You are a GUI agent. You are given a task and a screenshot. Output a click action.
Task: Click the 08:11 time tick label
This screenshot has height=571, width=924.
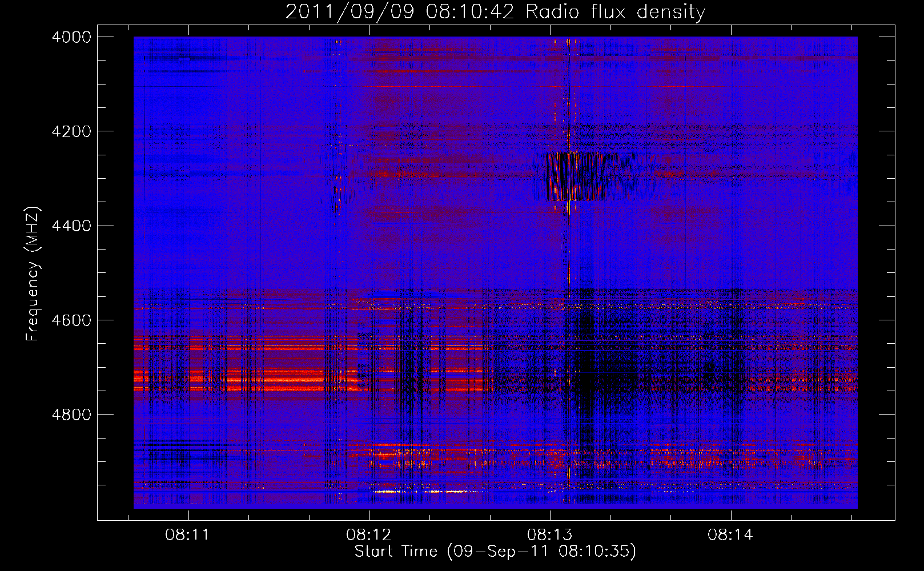[187, 534]
